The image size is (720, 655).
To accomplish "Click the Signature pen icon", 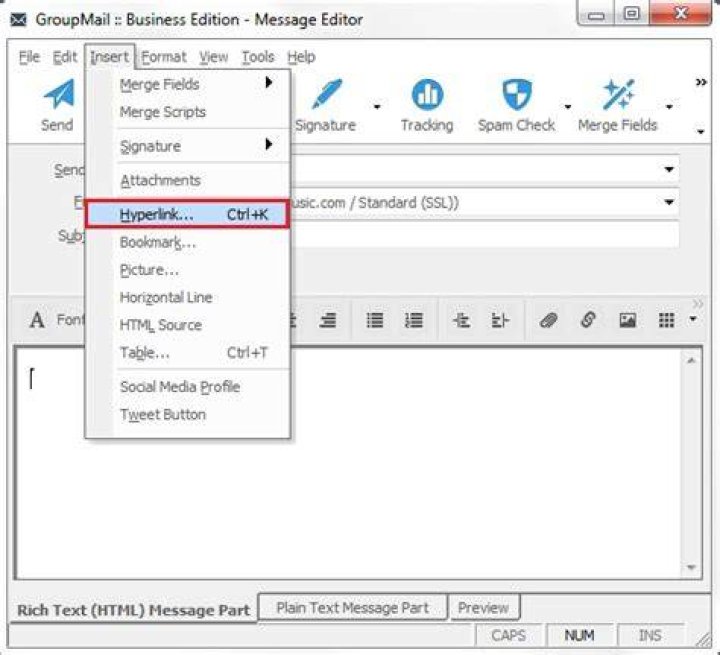I will pyautogui.click(x=327, y=94).
